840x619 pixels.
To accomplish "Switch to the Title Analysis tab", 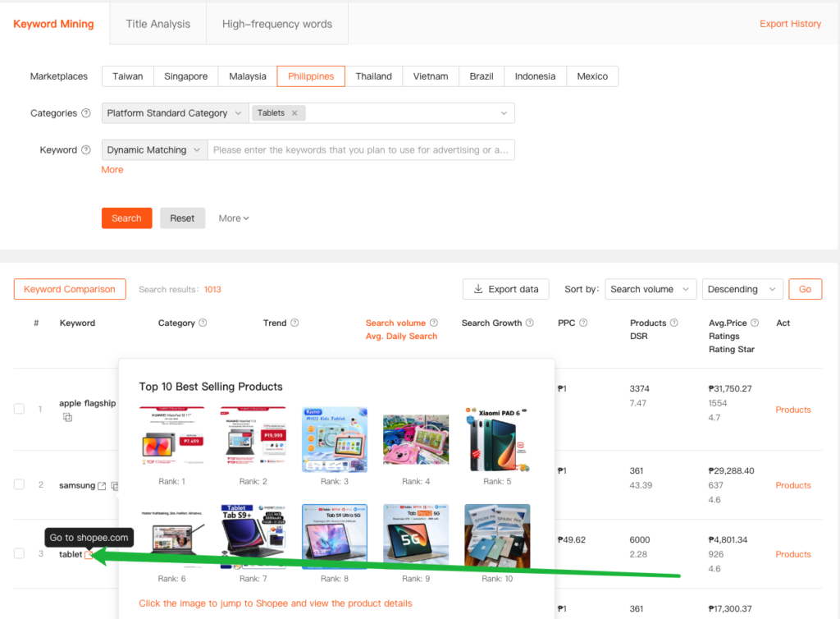I will pos(157,24).
